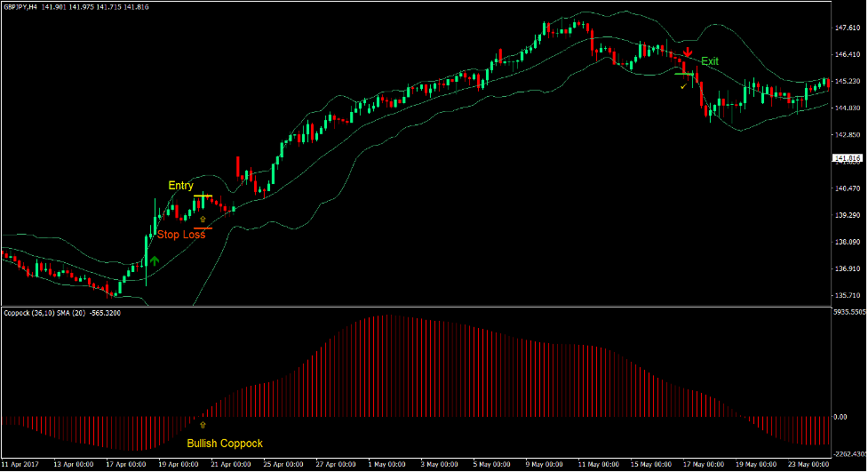Click the 0.00 level on Coppock scale
868x472 pixels.
pos(840,417)
